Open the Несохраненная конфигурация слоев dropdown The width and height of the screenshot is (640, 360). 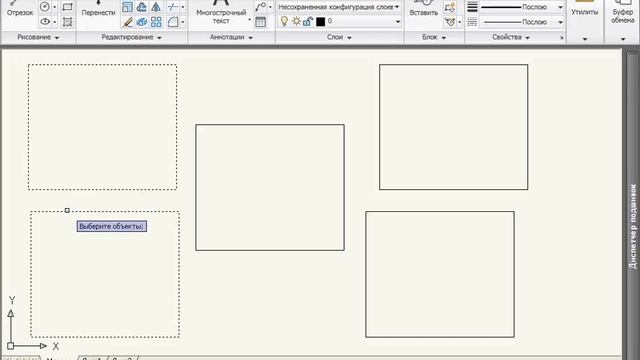(339, 7)
